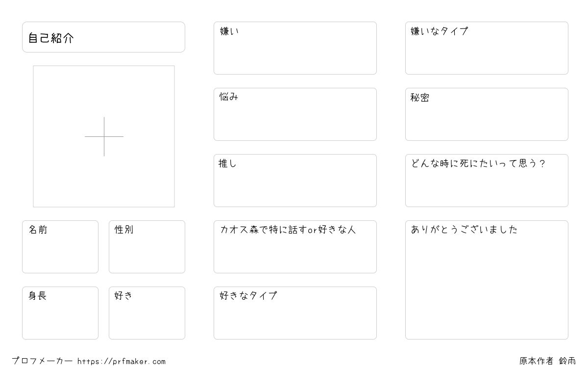This screenshot has width=588, height=368.
Task: Click the 秘密 box
Action: 487,114
